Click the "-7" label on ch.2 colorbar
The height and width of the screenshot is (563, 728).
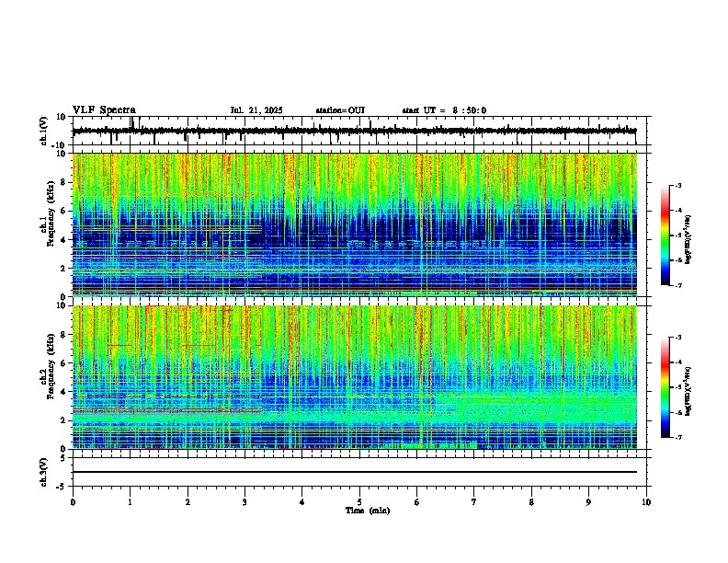coord(678,437)
